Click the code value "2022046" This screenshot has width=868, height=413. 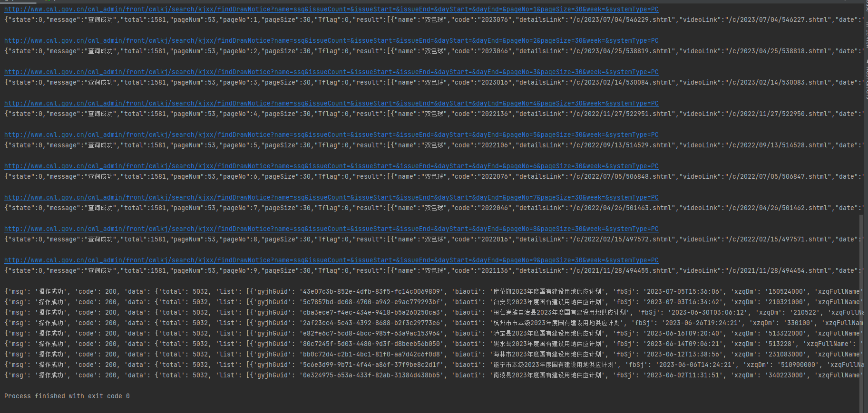(495, 208)
